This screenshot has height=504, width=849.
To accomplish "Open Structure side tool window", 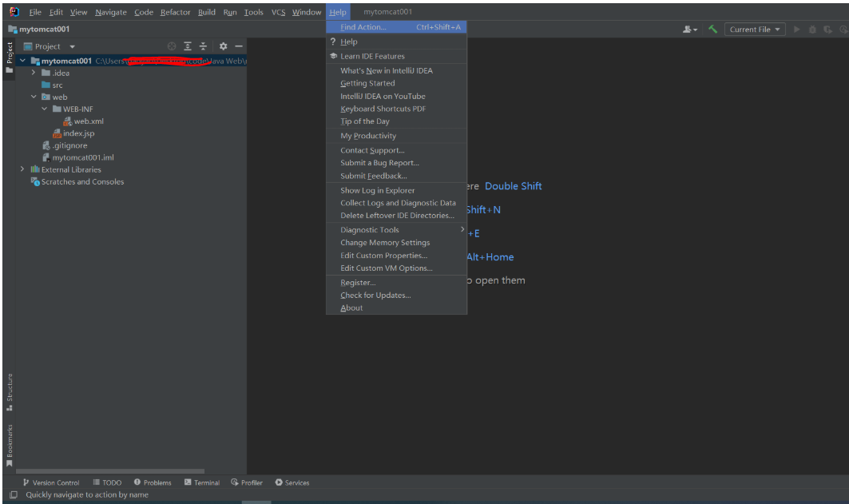I will point(10,392).
